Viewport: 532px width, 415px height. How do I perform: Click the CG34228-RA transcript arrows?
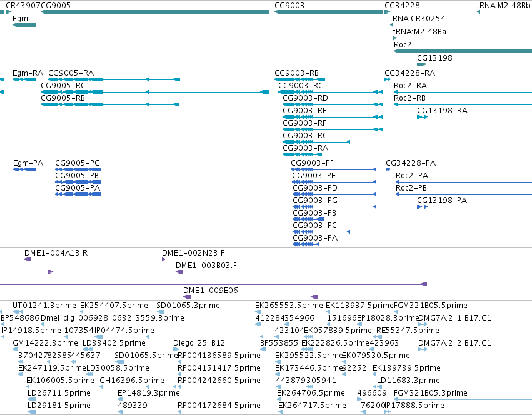click(388, 79)
